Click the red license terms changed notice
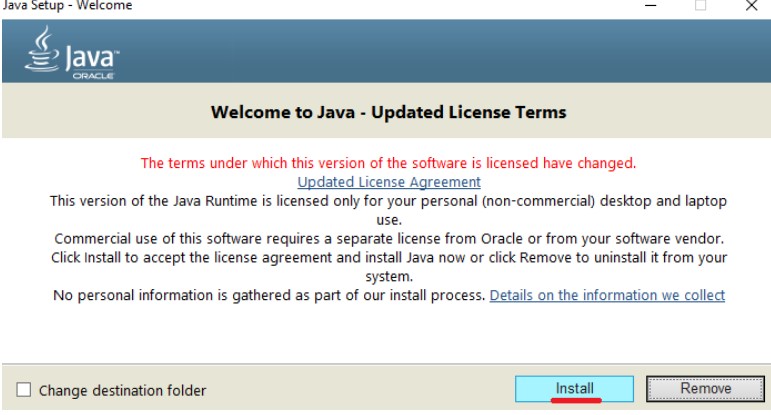This screenshot has height=415, width=771. coord(388,163)
